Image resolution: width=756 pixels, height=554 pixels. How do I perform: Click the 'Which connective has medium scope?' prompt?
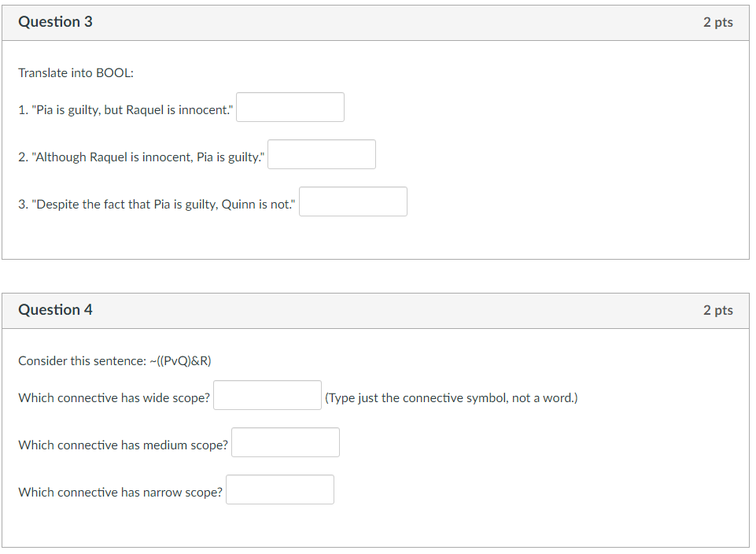click(123, 445)
